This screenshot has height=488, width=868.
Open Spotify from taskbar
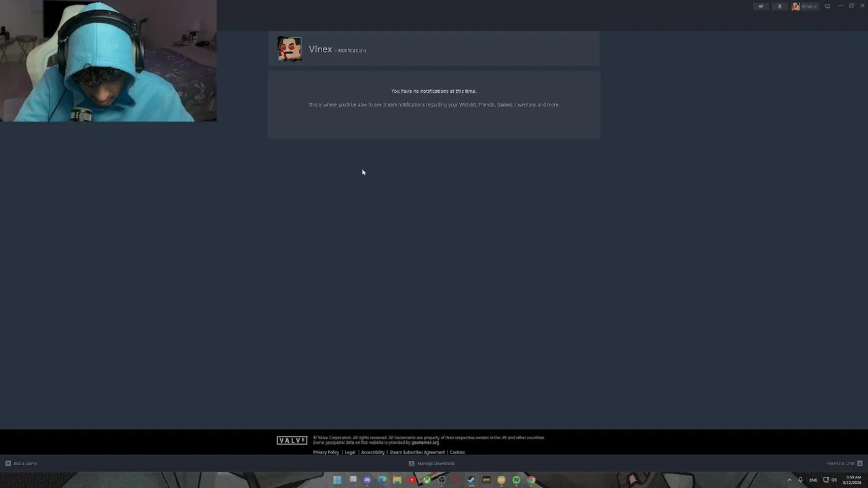[516, 480]
